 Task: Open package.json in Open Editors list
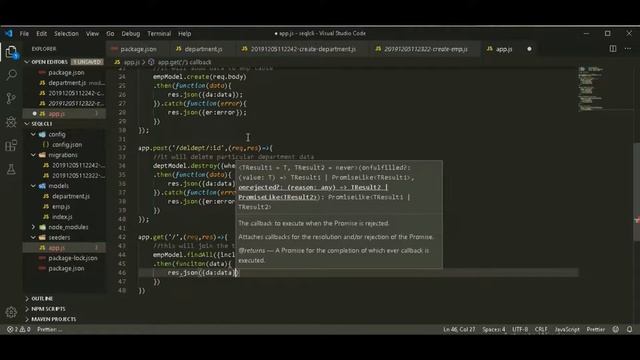[64, 73]
